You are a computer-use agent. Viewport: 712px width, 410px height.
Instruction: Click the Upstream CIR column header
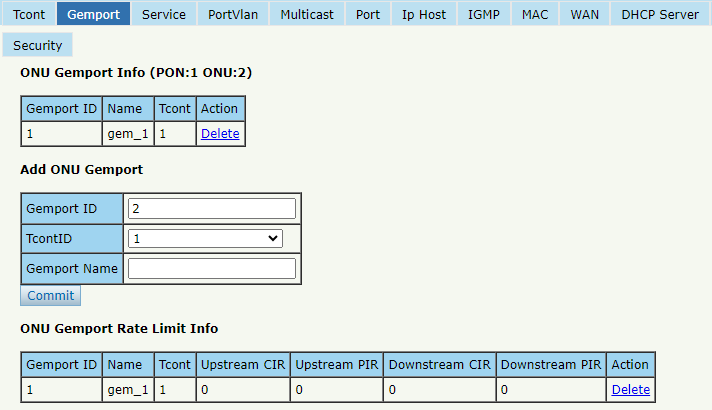(243, 365)
